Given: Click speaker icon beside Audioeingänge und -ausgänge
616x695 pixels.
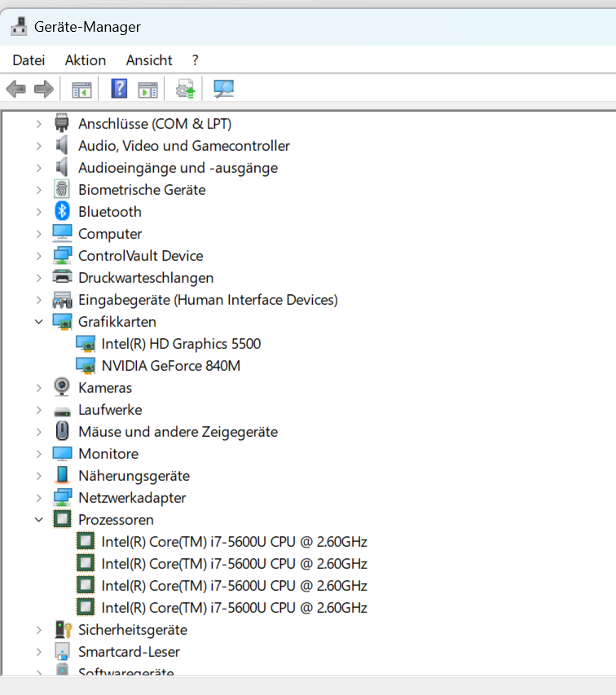Looking at the screenshot, I should tap(62, 167).
